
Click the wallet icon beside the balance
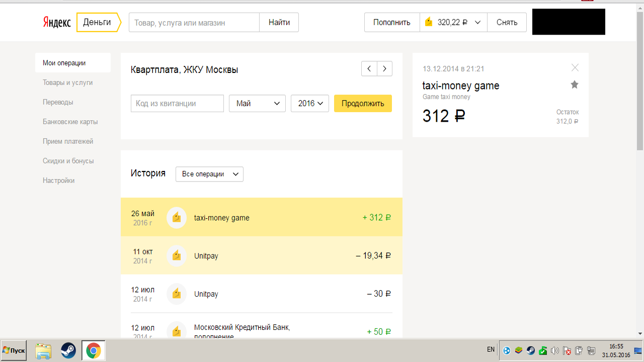tap(429, 22)
